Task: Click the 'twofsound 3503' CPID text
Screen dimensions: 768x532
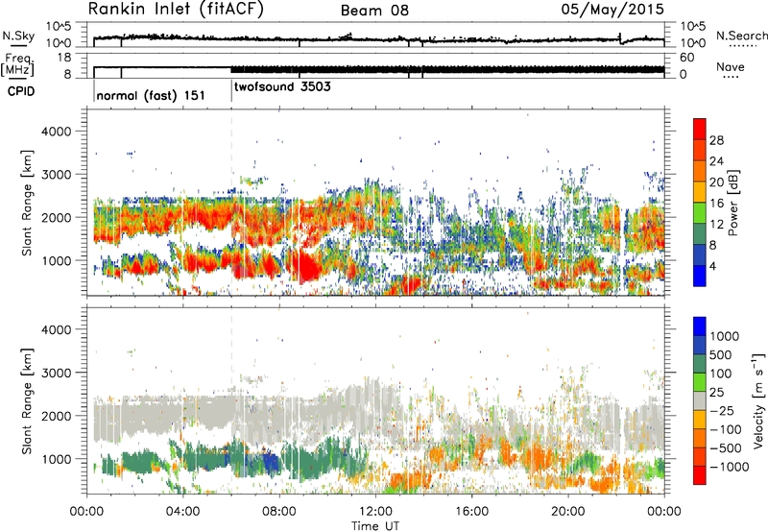Action: point(282,86)
